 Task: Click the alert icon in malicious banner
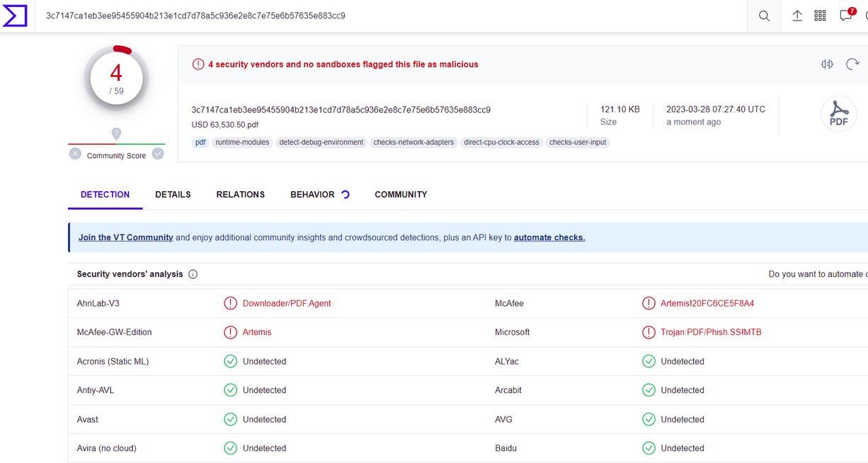pyautogui.click(x=198, y=64)
